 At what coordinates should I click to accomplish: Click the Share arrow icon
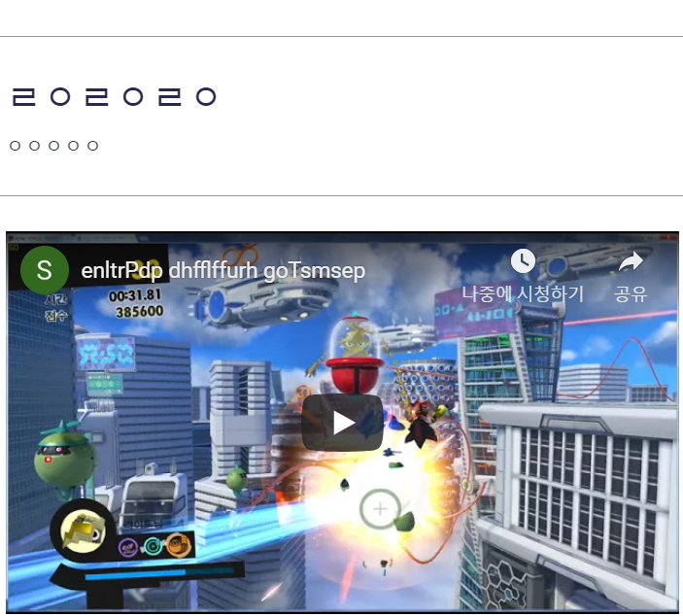point(631,261)
